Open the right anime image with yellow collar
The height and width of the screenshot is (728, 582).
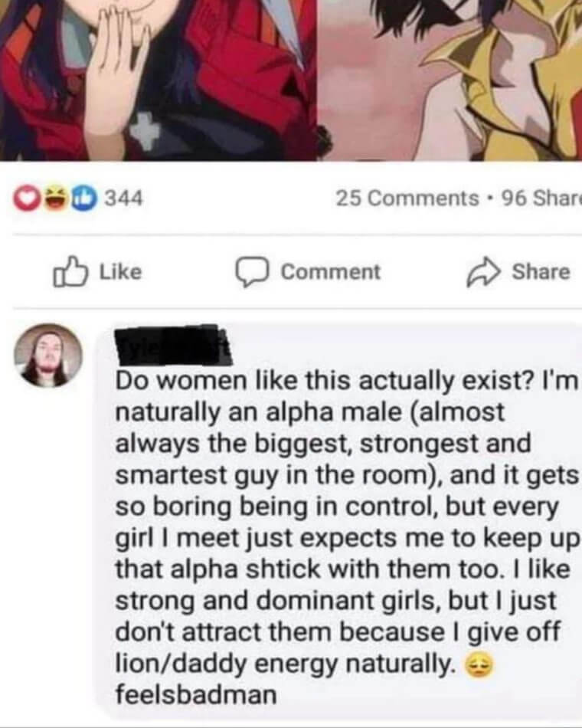pos(450,80)
